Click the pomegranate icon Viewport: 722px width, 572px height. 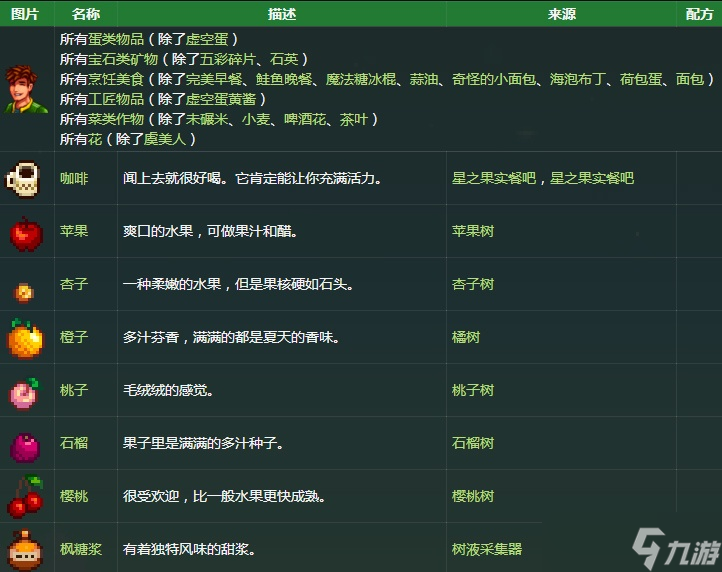click(x=25, y=447)
